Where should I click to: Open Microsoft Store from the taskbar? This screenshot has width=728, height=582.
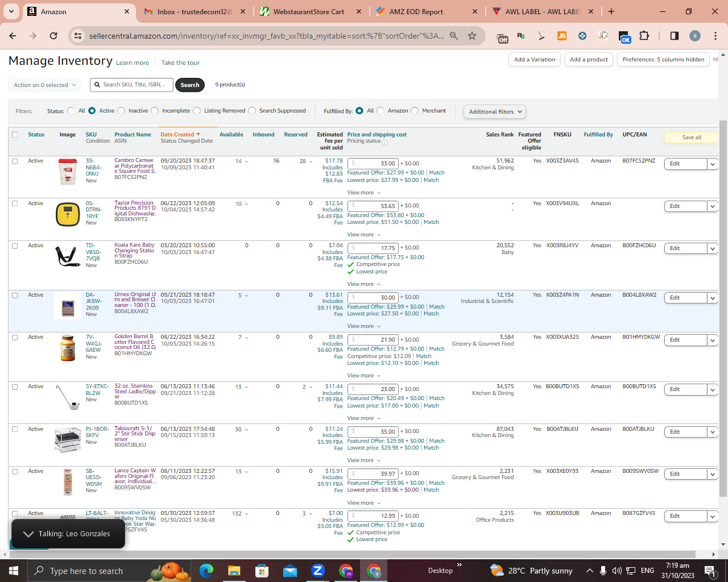click(x=262, y=571)
